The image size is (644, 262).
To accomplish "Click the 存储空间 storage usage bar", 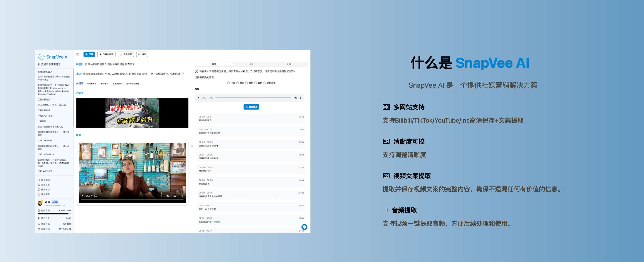I will [x=54, y=214].
